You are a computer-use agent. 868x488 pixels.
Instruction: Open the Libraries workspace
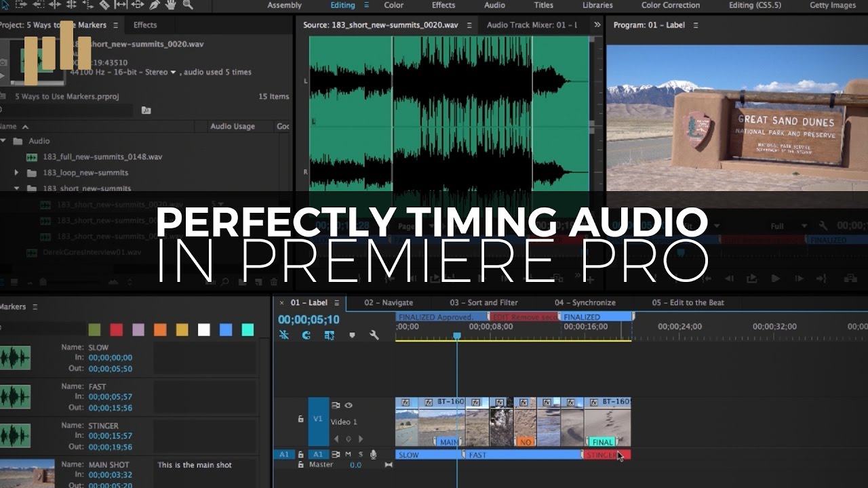[597, 5]
